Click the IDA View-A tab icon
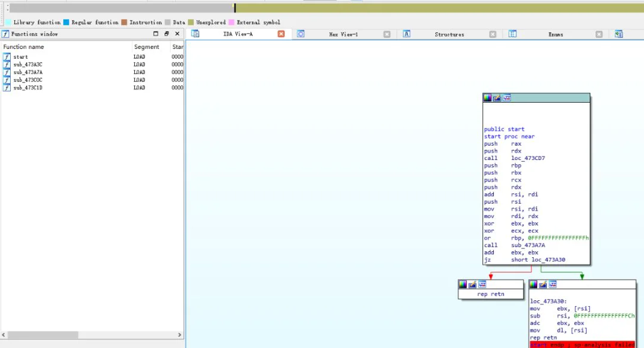Viewport: 644px width, 348px height. pyautogui.click(x=196, y=34)
